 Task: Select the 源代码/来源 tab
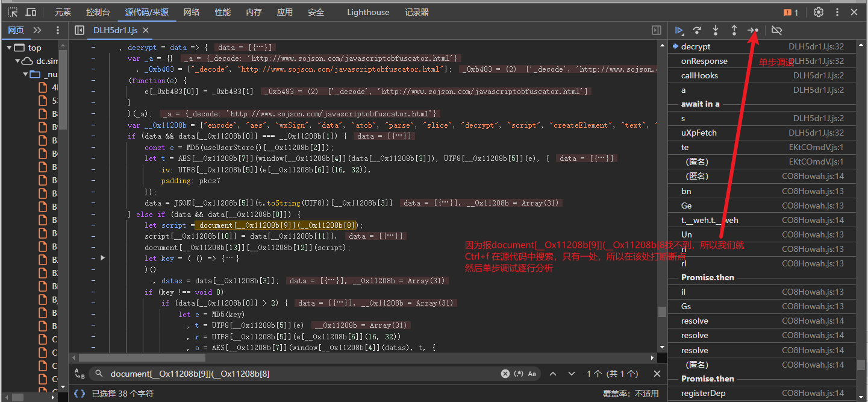coord(147,12)
